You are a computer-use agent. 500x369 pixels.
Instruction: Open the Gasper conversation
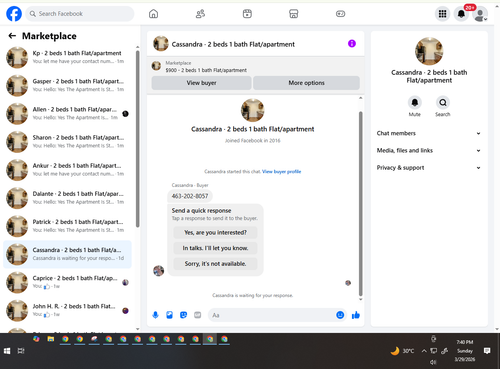coord(67,85)
